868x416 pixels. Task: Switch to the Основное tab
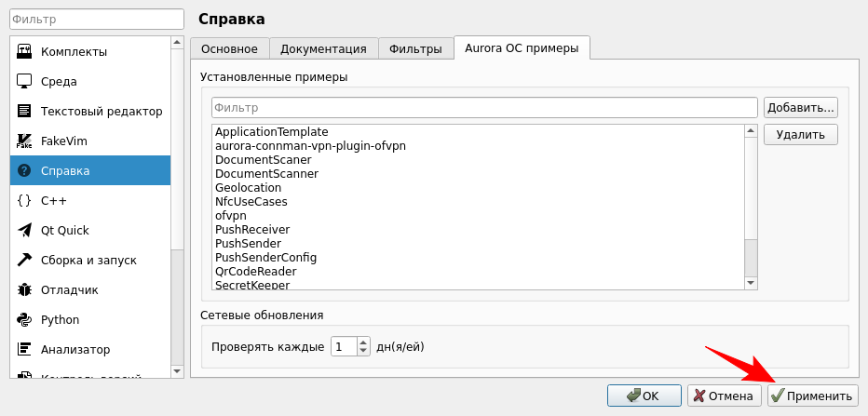[x=229, y=48]
